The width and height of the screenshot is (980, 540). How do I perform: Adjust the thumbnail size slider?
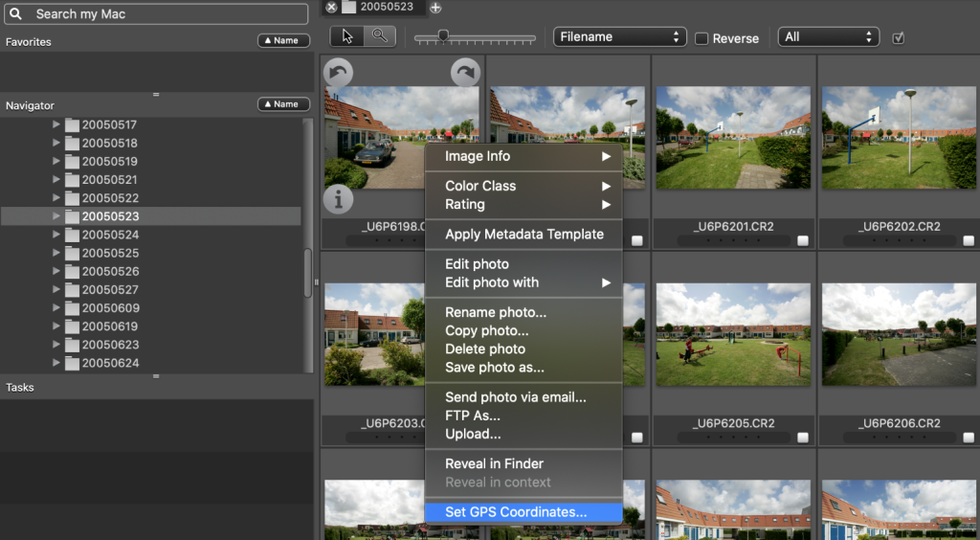pos(443,36)
